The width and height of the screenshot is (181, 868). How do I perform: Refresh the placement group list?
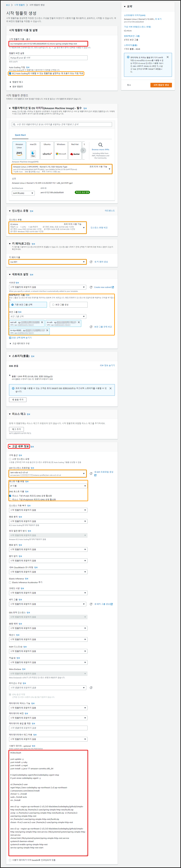[x=91, y=604]
